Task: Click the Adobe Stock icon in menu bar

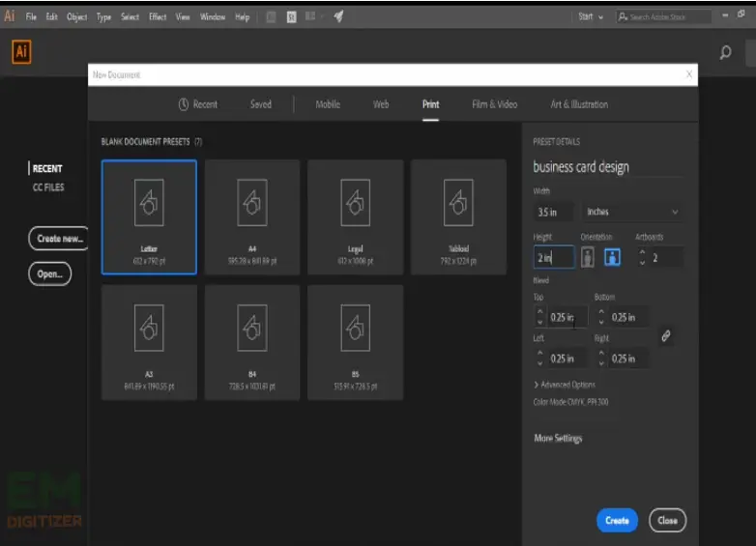Action: pyautogui.click(x=291, y=16)
